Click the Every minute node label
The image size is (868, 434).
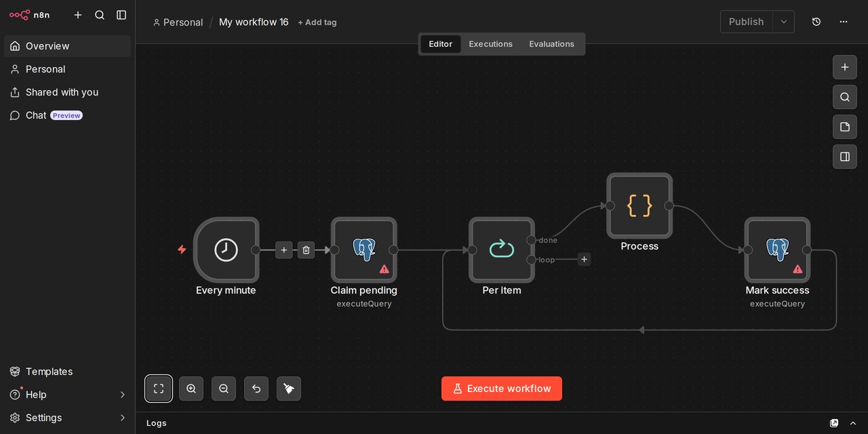click(226, 290)
